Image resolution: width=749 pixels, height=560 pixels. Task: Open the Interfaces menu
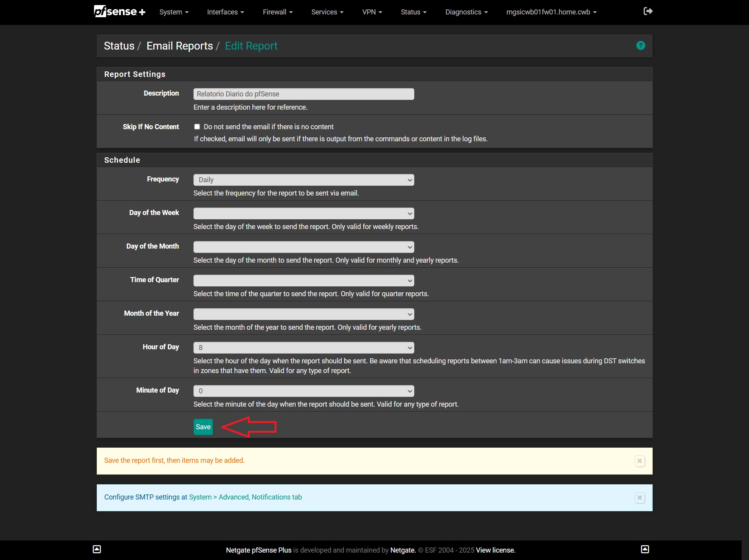click(x=225, y=12)
